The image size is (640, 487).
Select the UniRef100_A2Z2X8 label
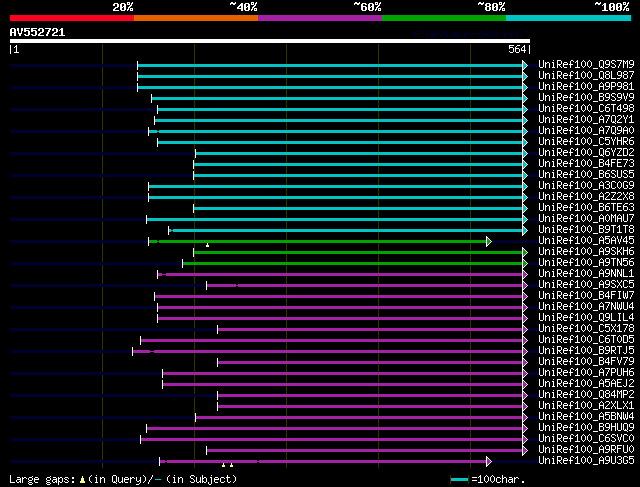click(x=586, y=197)
